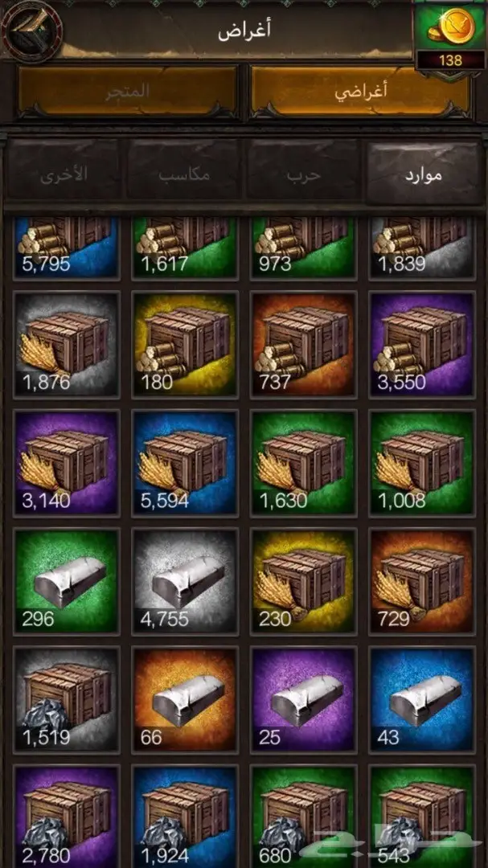Select the orange wheat crate with 729
Viewport: 488px width, 868px height.
click(x=422, y=581)
